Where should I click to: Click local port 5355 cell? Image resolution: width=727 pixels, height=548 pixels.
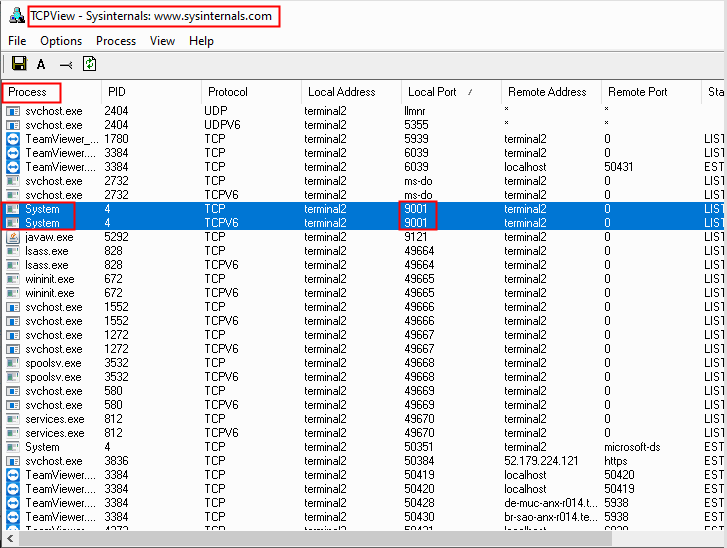[416, 125]
